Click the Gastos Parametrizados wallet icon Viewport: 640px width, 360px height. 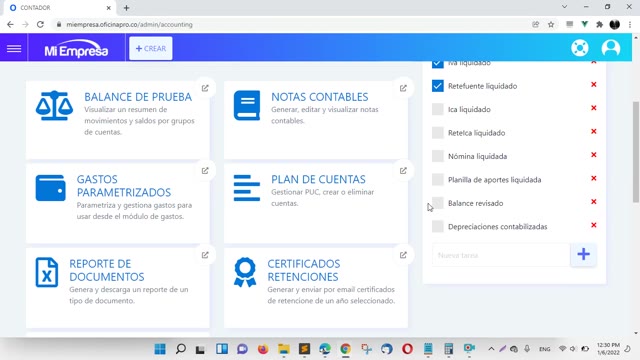click(51, 188)
